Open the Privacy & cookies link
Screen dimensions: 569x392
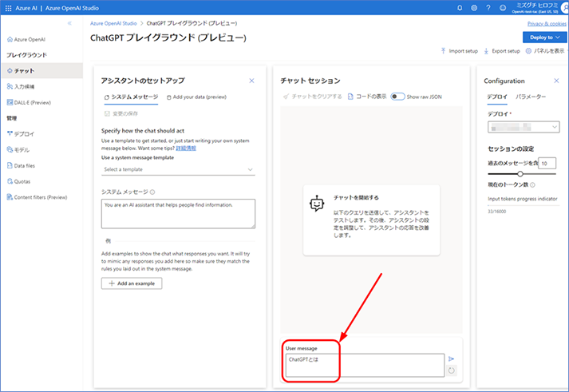[547, 24]
